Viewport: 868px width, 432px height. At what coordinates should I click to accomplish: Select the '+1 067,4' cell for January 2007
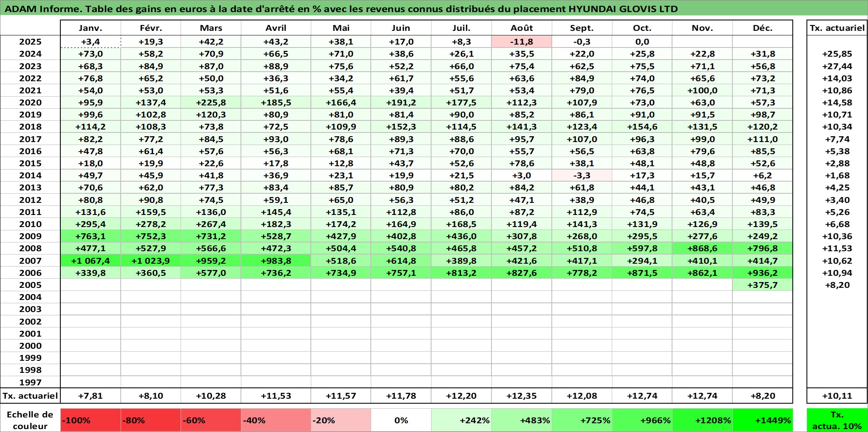(90, 261)
